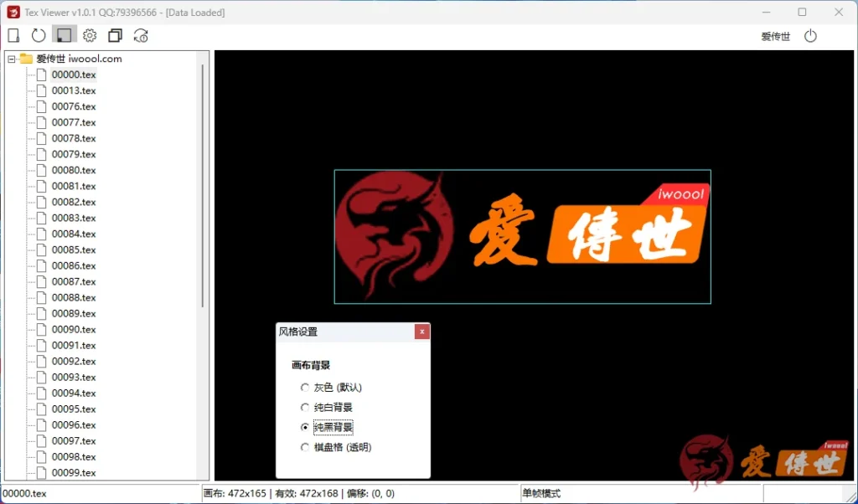Select 灰色 (默认) background radio button
This screenshot has height=504, width=858.
coord(305,388)
